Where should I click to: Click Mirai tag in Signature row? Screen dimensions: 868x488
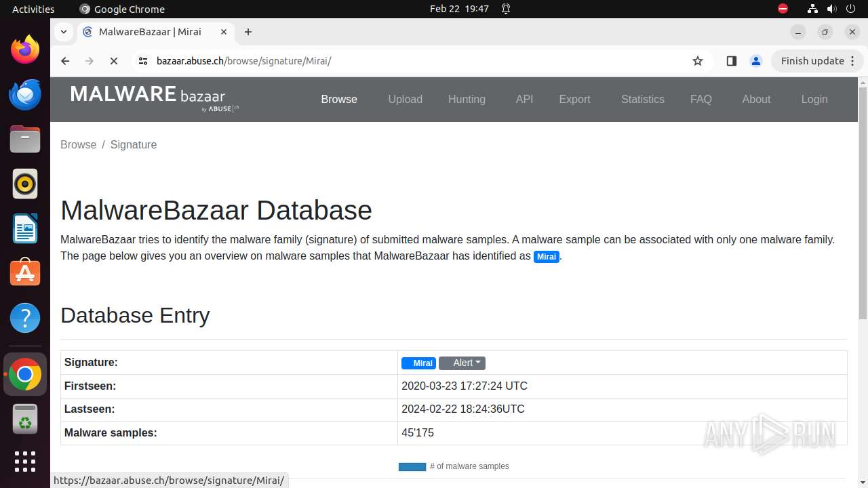tap(418, 363)
